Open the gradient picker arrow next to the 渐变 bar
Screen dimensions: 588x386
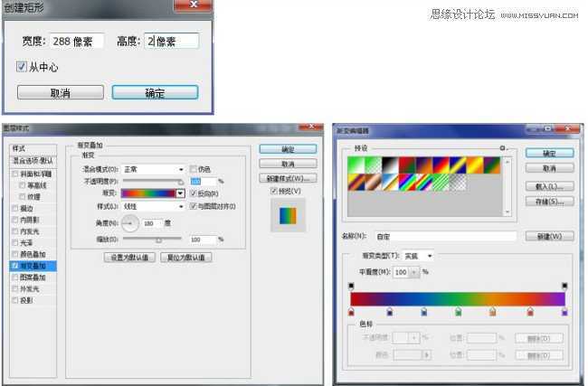(x=180, y=193)
